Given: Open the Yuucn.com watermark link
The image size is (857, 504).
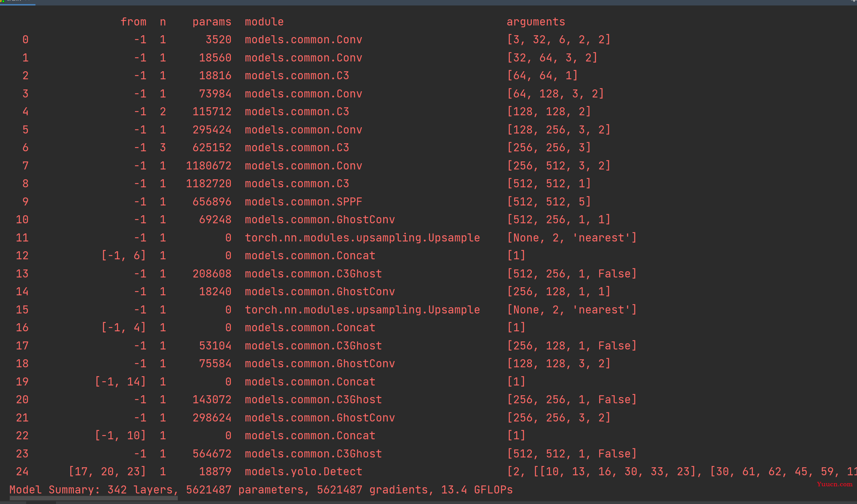Looking at the screenshot, I should point(834,484).
